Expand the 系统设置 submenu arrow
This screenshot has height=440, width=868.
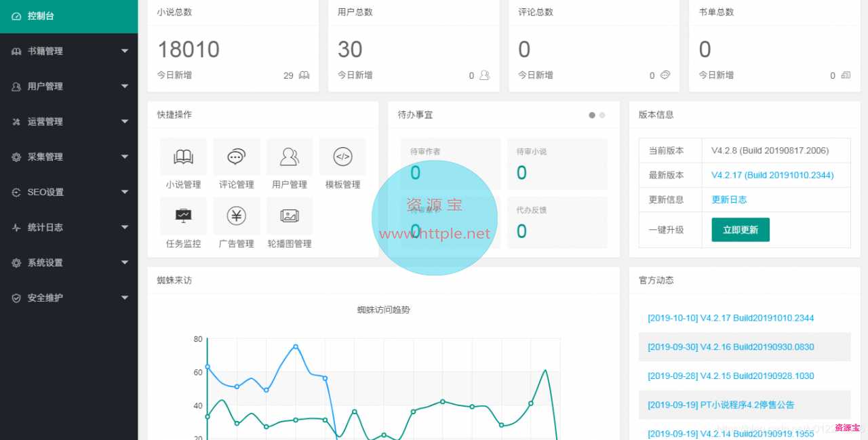coord(125,262)
